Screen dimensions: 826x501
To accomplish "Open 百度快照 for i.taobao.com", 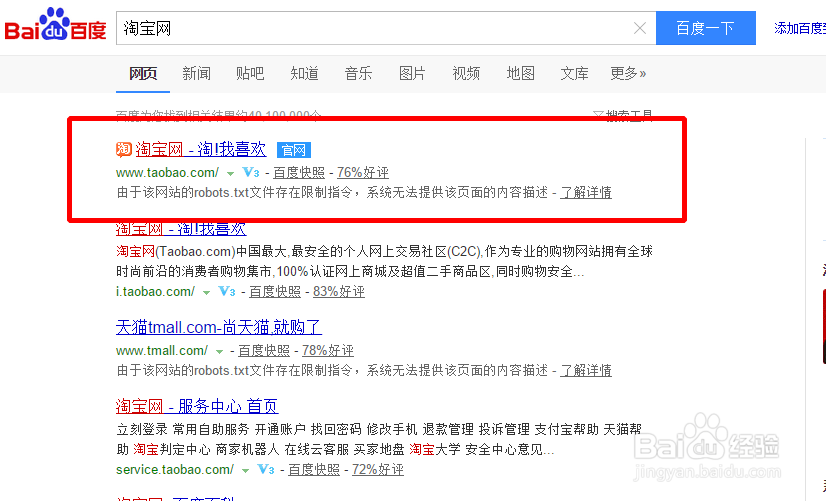I will click(275, 291).
